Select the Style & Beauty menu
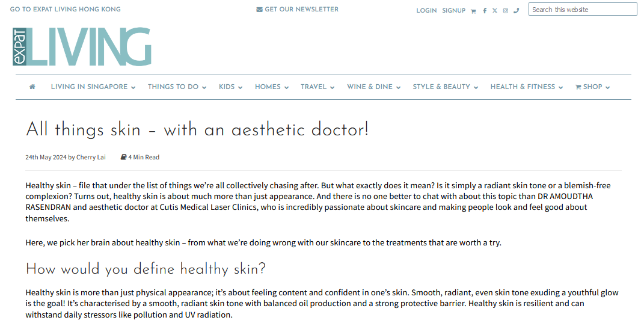644x332 pixels. [445, 87]
